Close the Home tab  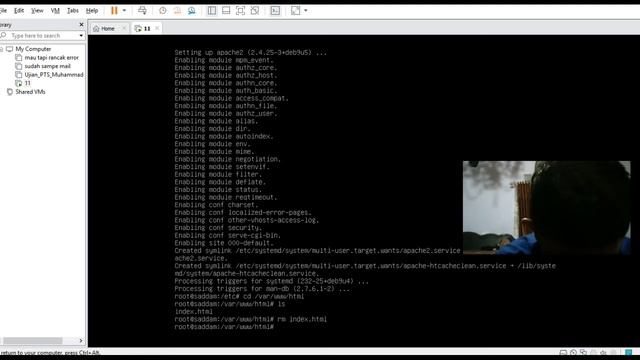click(x=124, y=28)
